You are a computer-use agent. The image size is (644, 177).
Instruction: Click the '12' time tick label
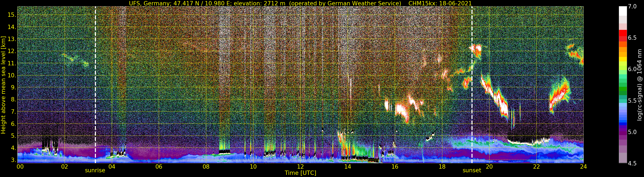[x=300, y=167]
